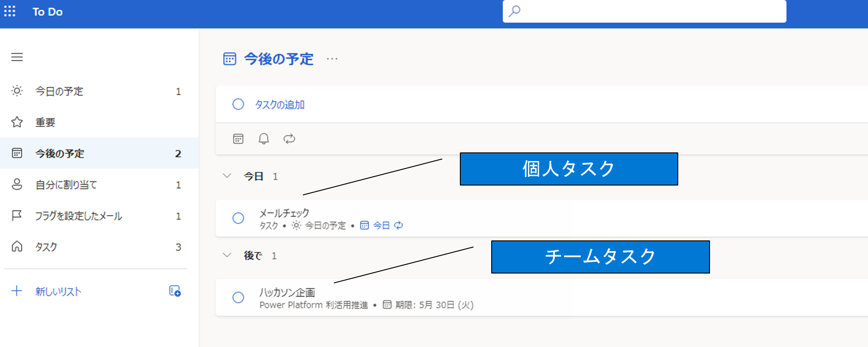Click the star icon next to 重要
Image resolution: width=868 pixels, height=347 pixels.
pos(17,122)
